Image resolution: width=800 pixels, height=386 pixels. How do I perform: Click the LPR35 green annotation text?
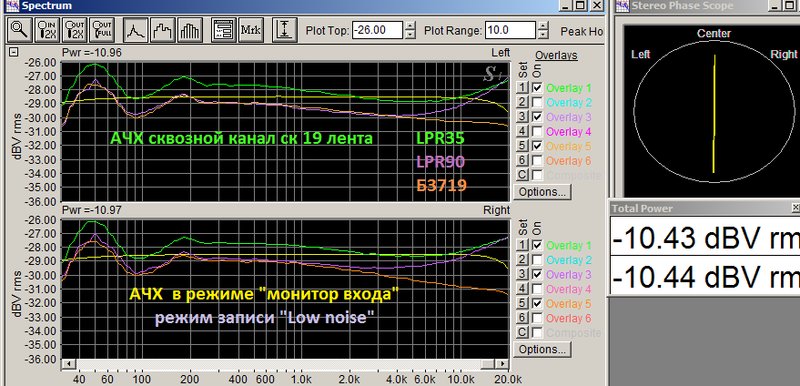441,138
